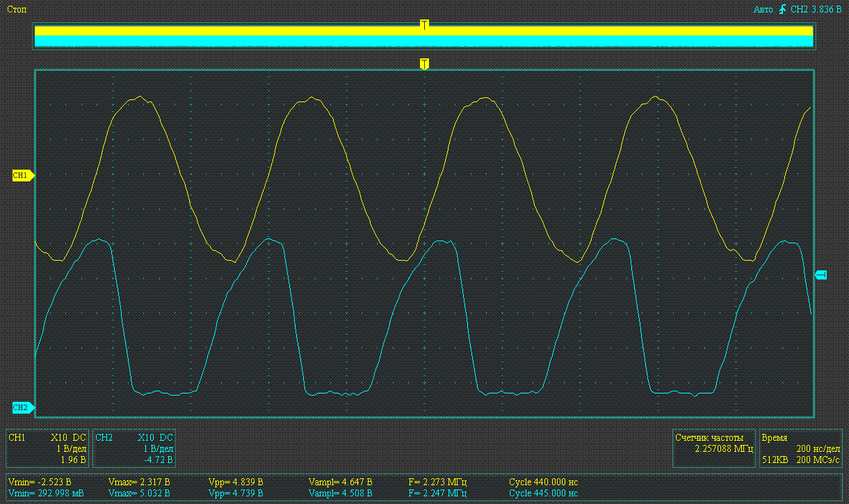Screen dimensions: 849x504
Task: Click the "Стоп" acquisition status
Action: click(x=17, y=10)
